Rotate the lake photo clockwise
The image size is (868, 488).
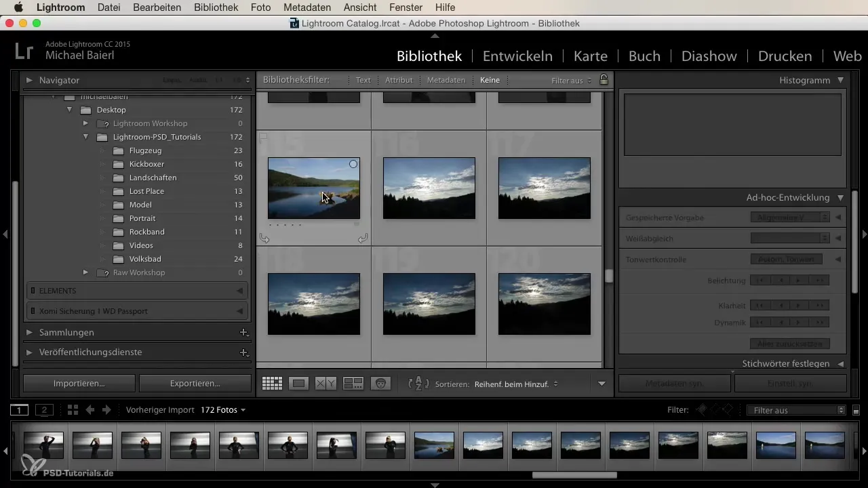pos(363,238)
